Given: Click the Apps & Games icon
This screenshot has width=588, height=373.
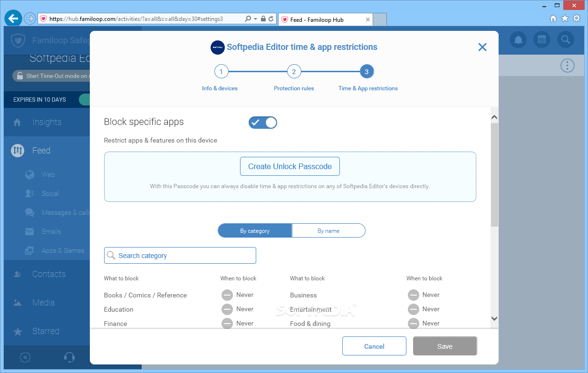Looking at the screenshot, I should click(29, 250).
